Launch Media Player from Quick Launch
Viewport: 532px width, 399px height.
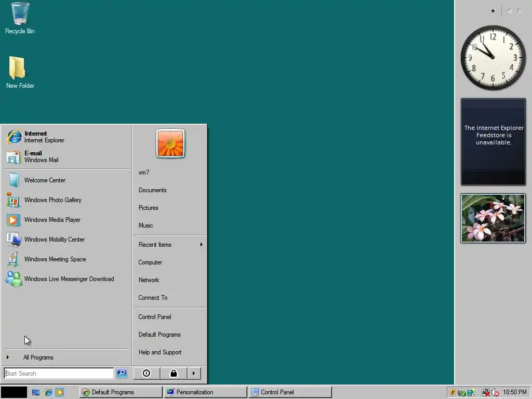tap(60, 393)
